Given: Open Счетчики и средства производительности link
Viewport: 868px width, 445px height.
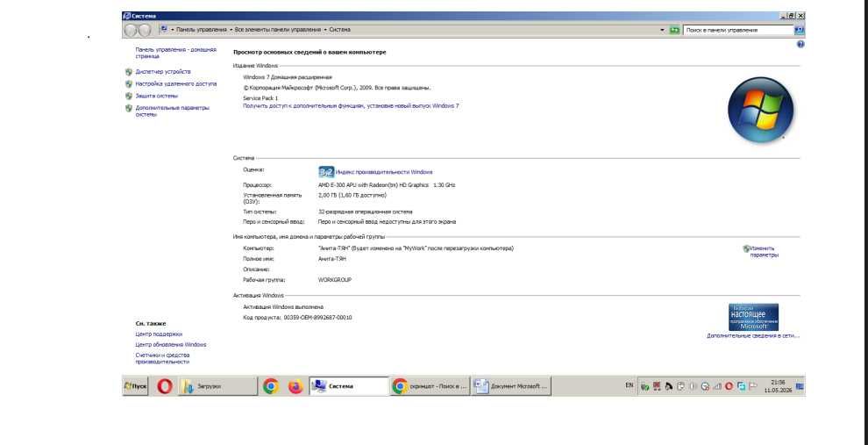Looking at the screenshot, I should pos(163,359).
